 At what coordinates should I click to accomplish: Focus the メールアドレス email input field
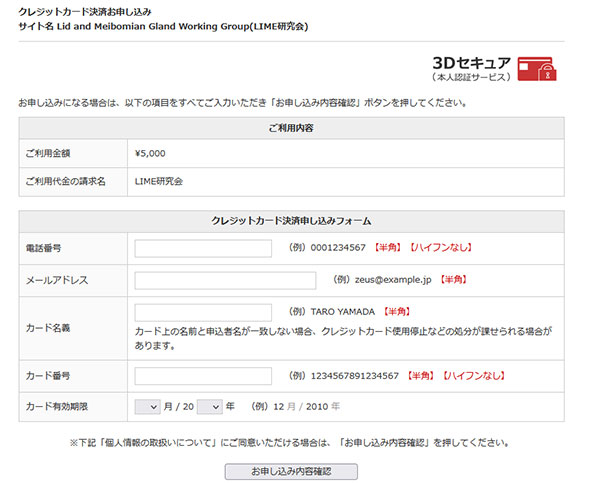[225, 281]
